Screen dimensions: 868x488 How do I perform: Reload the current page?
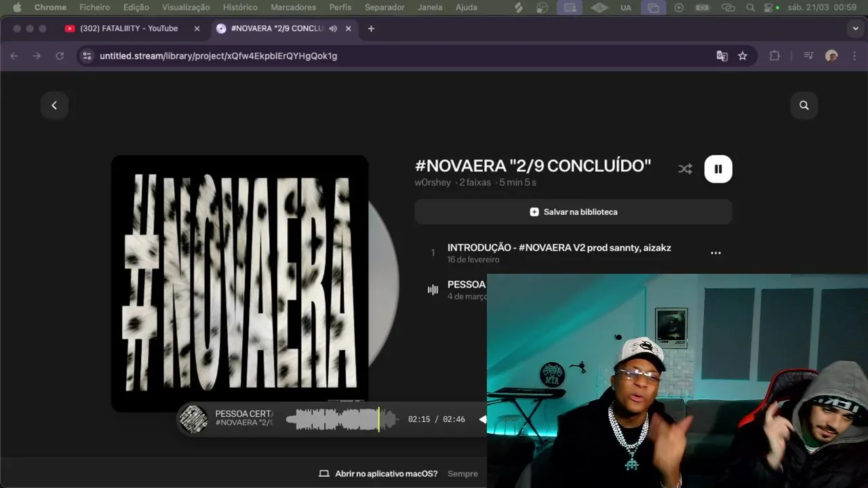pyautogui.click(x=60, y=56)
